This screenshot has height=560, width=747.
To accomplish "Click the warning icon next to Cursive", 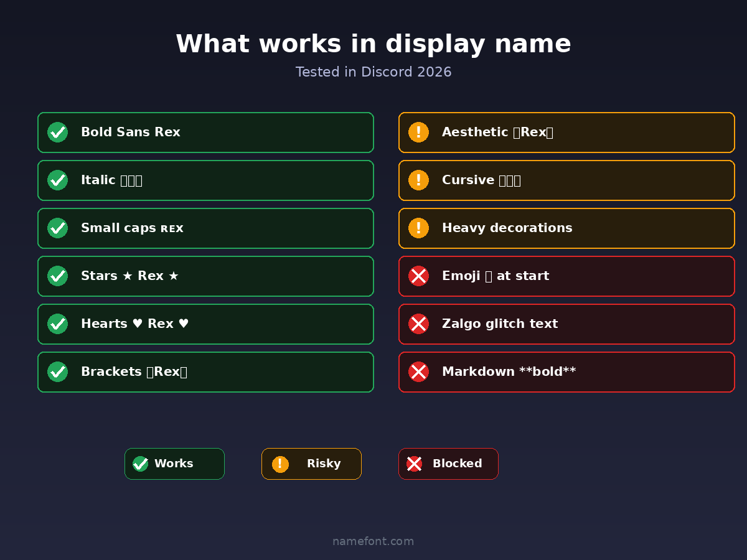I will (x=418, y=180).
